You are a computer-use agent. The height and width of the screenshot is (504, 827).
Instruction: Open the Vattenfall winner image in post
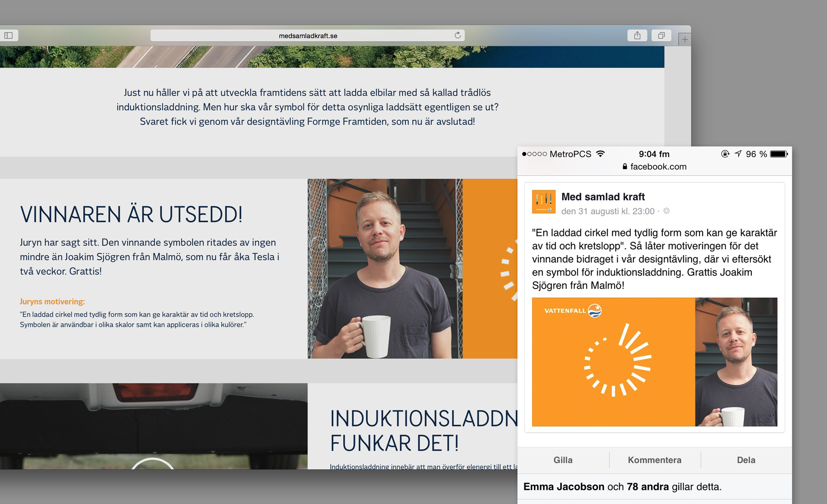point(654,362)
